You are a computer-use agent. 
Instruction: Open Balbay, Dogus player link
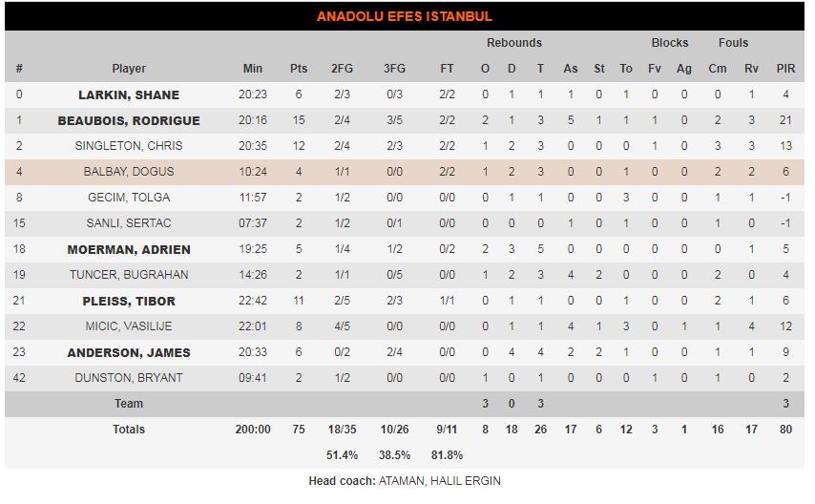tap(129, 172)
